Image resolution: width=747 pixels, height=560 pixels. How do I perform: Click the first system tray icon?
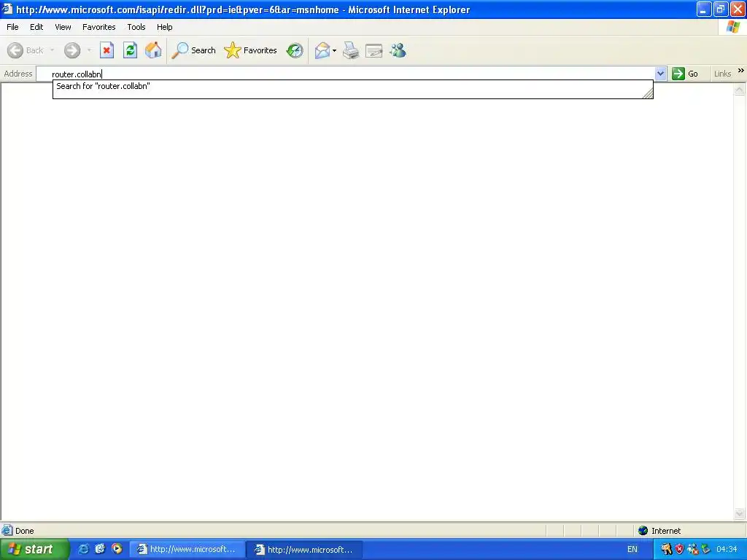tap(667, 550)
